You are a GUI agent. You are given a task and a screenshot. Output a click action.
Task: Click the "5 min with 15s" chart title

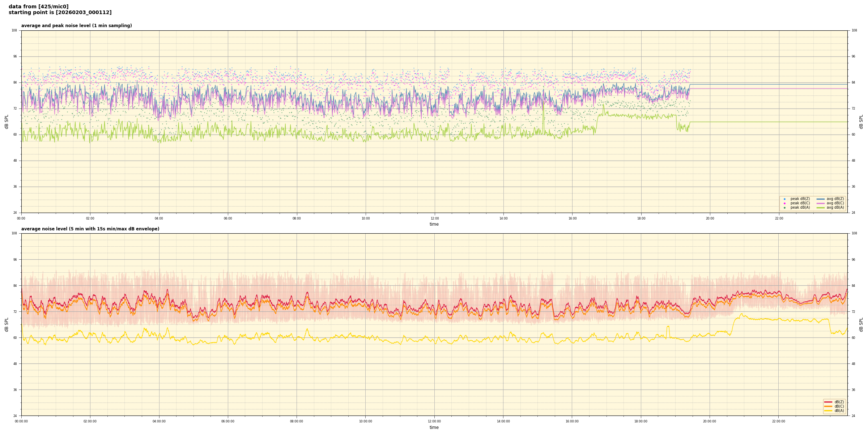(90, 229)
